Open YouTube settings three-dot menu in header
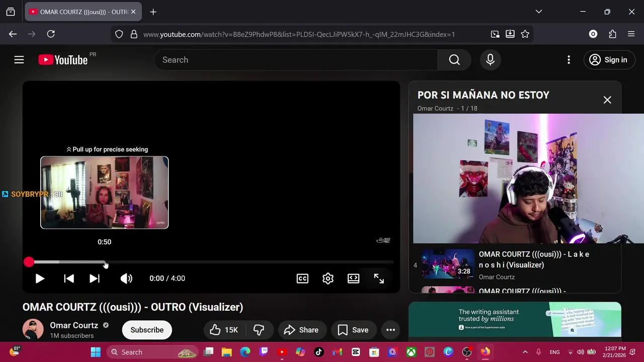 (569, 60)
